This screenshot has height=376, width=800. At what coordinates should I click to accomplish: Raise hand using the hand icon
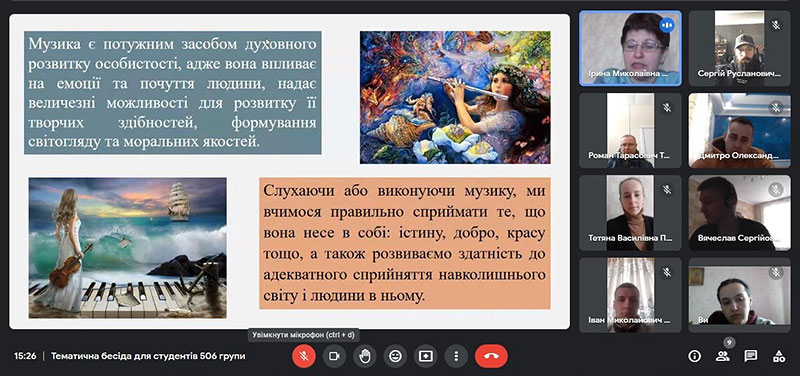pos(364,356)
